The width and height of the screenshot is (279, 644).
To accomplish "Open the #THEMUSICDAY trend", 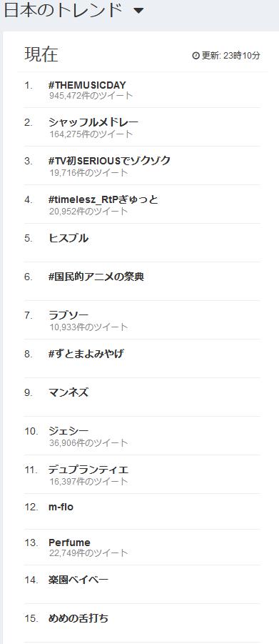I will pos(87,85).
